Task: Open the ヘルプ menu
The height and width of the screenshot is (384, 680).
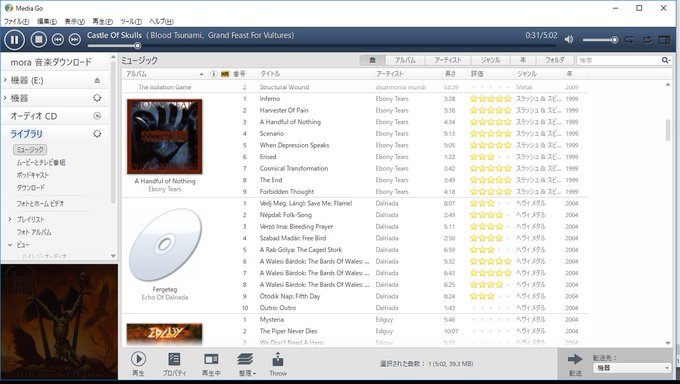Action: [x=161, y=21]
